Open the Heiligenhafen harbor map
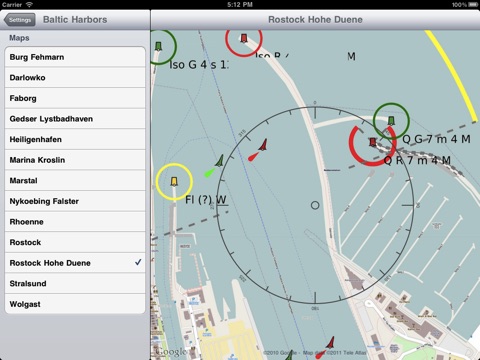Image resolution: width=480 pixels, height=360 pixels. pos(75,139)
